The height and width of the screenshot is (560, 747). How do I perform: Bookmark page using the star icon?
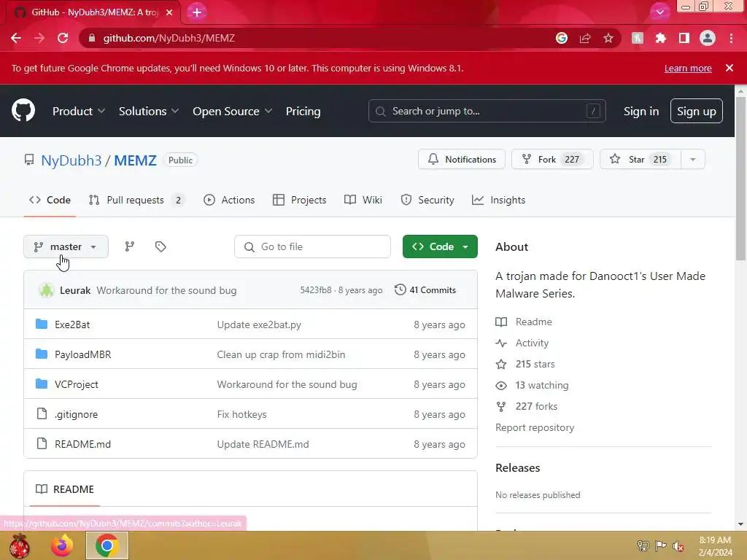coord(608,38)
